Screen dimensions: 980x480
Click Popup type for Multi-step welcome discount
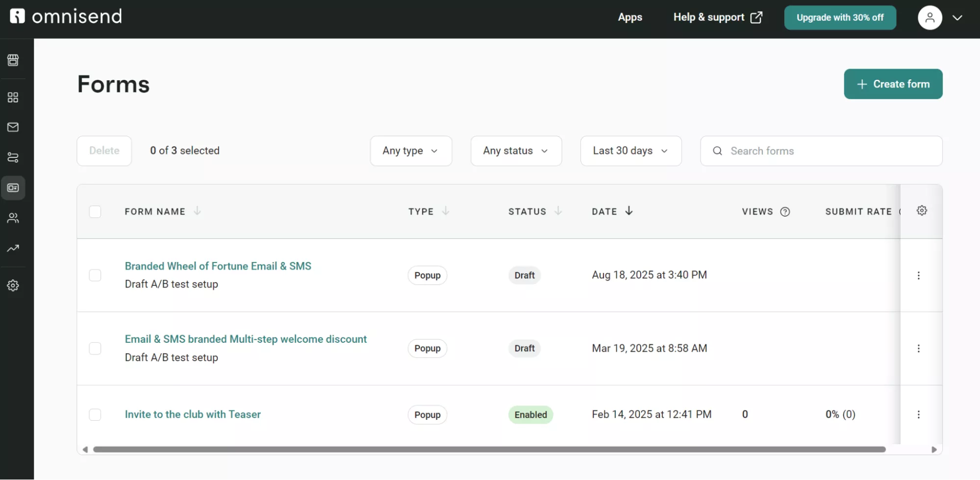427,348
